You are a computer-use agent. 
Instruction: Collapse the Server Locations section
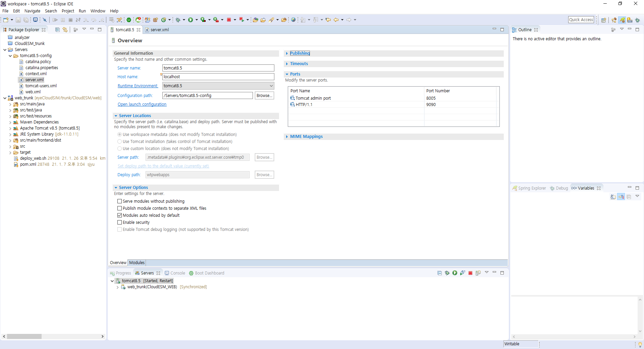[x=116, y=116]
